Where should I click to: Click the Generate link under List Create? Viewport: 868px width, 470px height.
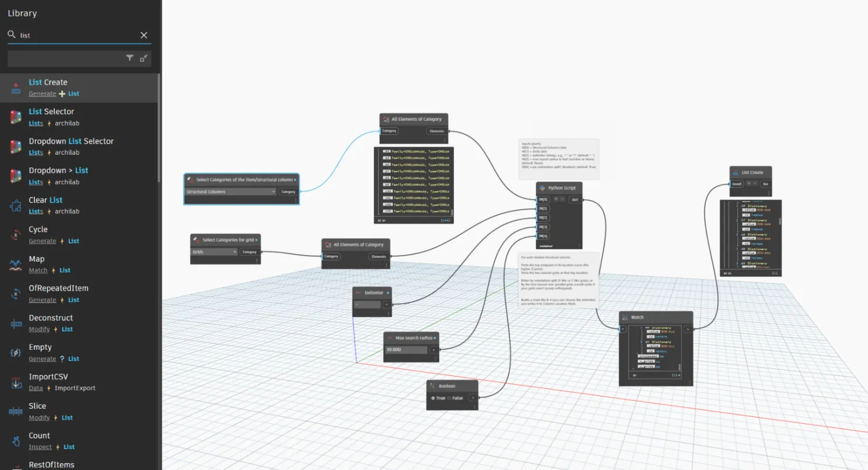43,93
